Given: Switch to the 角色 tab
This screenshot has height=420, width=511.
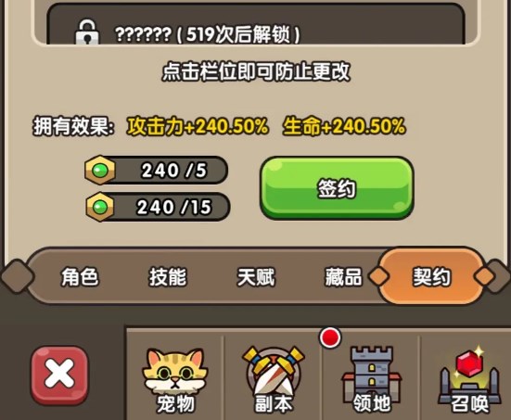Looking at the screenshot, I should pyautogui.click(x=80, y=277).
